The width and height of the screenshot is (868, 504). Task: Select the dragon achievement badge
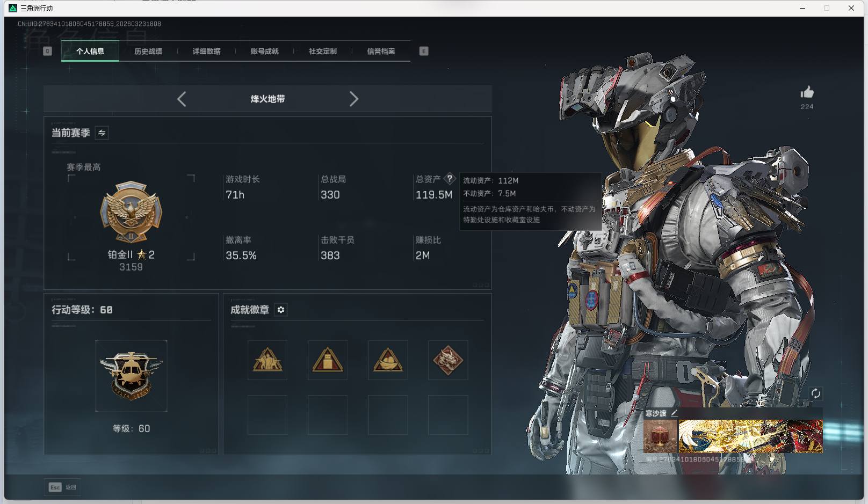(447, 360)
